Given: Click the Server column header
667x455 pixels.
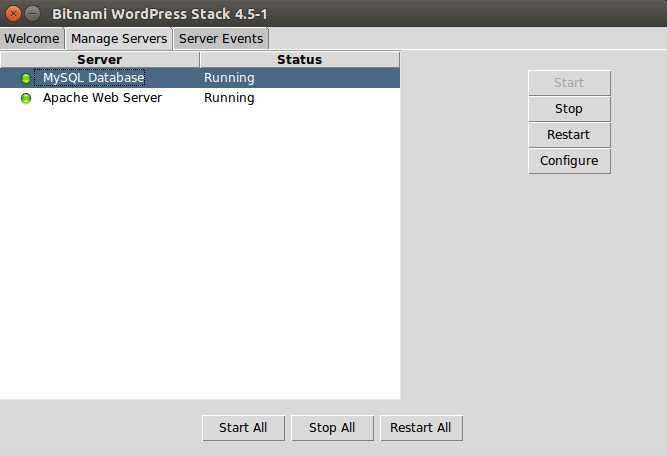Looking at the screenshot, I should click(100, 60).
